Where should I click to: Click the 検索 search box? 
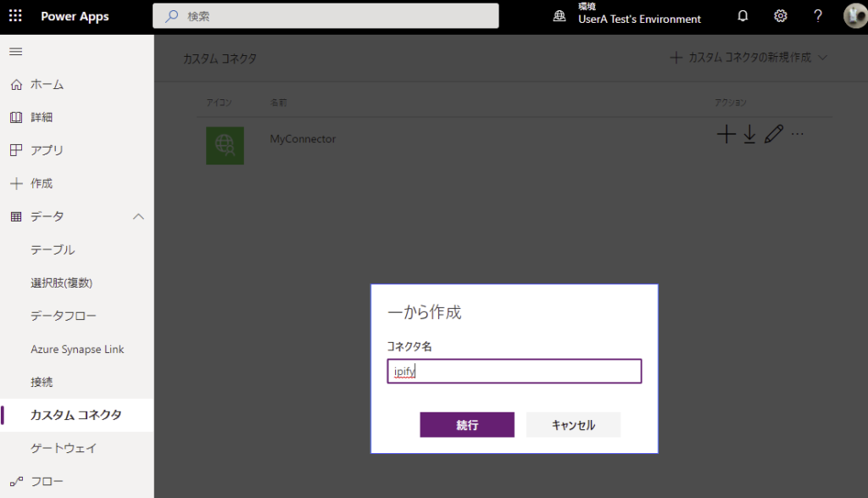(x=325, y=16)
